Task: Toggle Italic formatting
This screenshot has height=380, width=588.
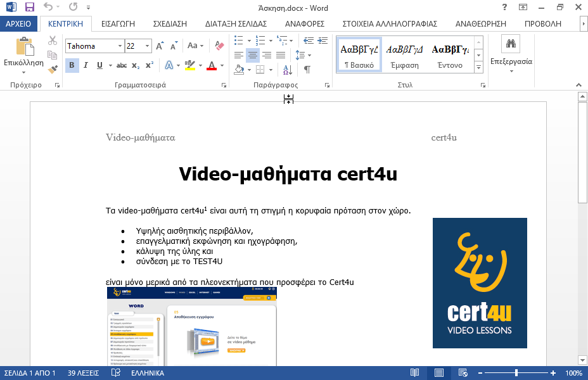Action: click(86, 65)
